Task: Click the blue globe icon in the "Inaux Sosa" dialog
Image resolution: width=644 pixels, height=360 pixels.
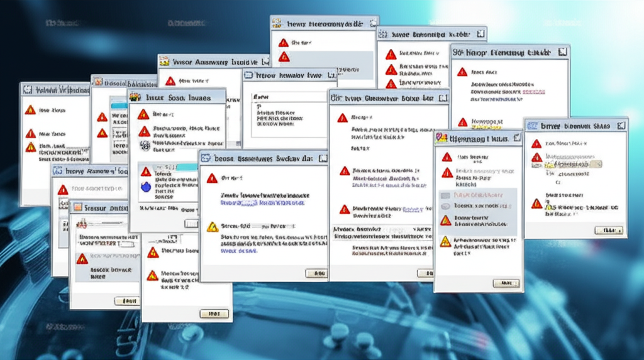Action: (147, 185)
